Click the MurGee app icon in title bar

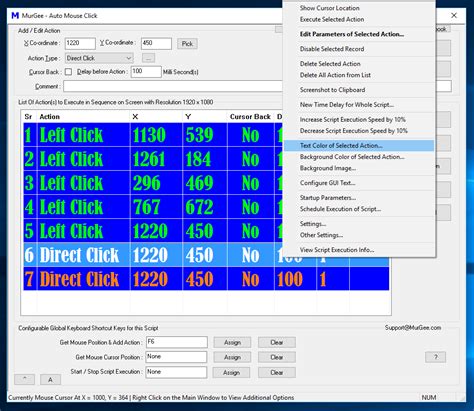(15, 16)
